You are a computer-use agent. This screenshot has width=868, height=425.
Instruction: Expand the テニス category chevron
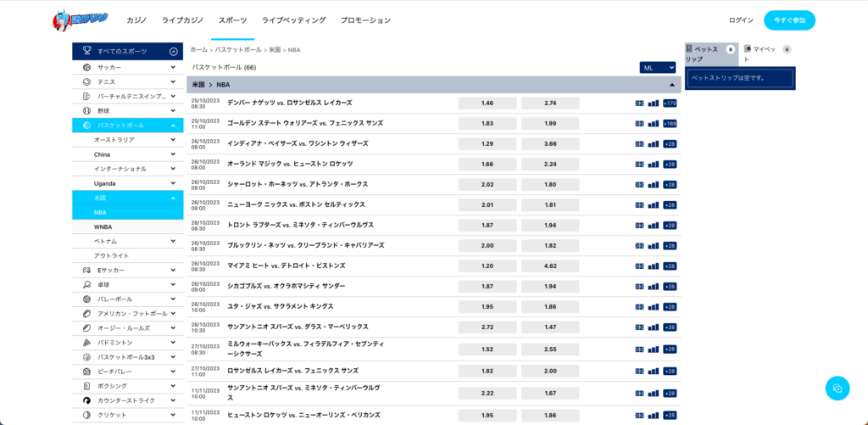point(173,81)
